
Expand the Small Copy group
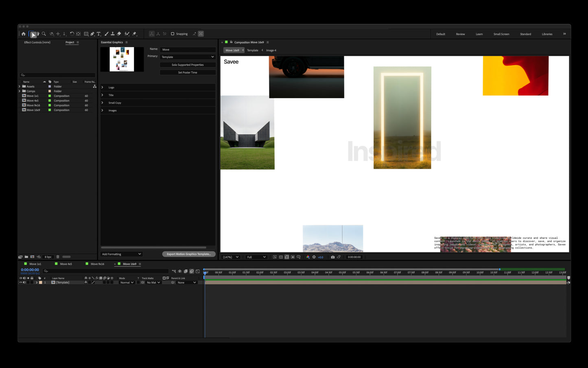tap(102, 103)
